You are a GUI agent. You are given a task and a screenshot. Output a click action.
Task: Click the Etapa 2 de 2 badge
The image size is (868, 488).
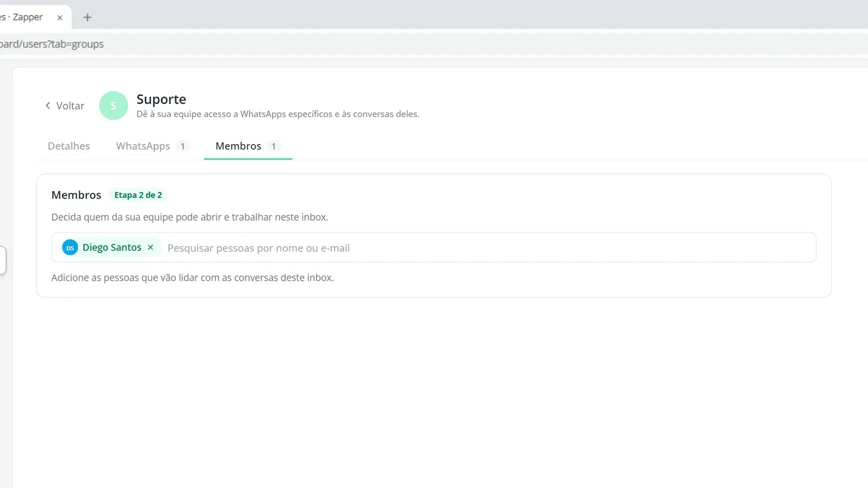pos(138,195)
